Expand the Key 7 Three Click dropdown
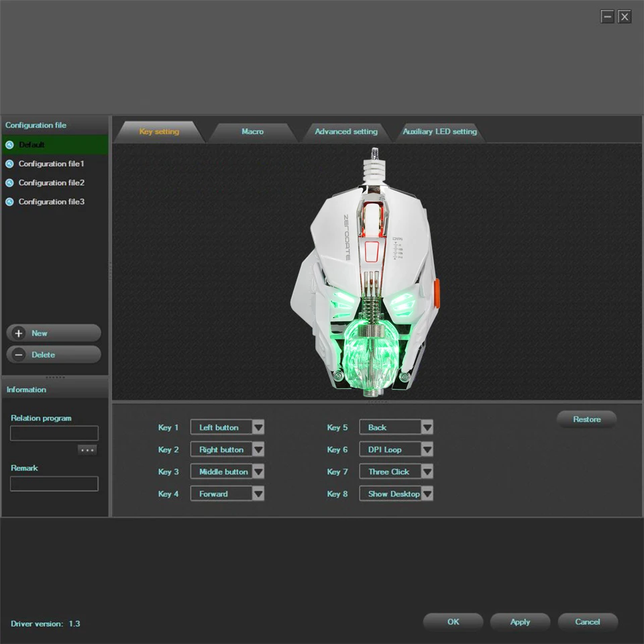The height and width of the screenshot is (644, 644). 427,472
